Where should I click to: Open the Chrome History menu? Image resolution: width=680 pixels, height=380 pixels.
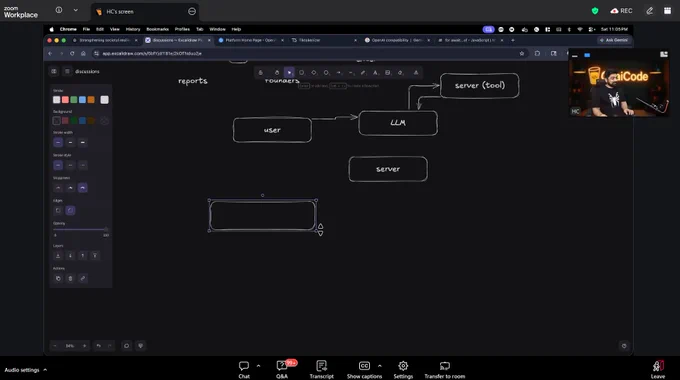click(133, 29)
